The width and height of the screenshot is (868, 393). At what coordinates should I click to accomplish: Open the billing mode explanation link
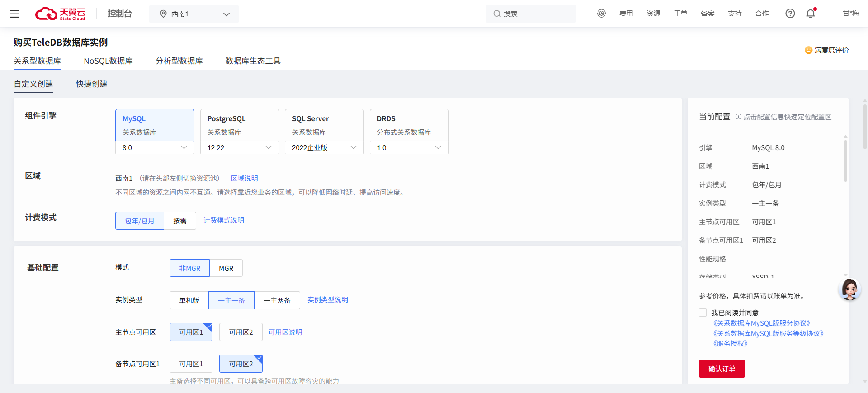(224, 220)
